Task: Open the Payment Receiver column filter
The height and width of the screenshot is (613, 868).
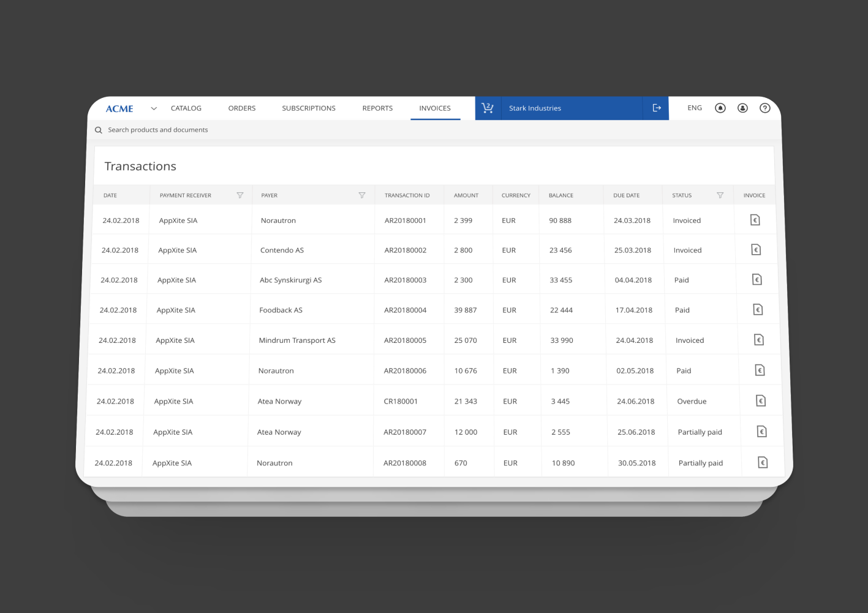Action: tap(240, 195)
